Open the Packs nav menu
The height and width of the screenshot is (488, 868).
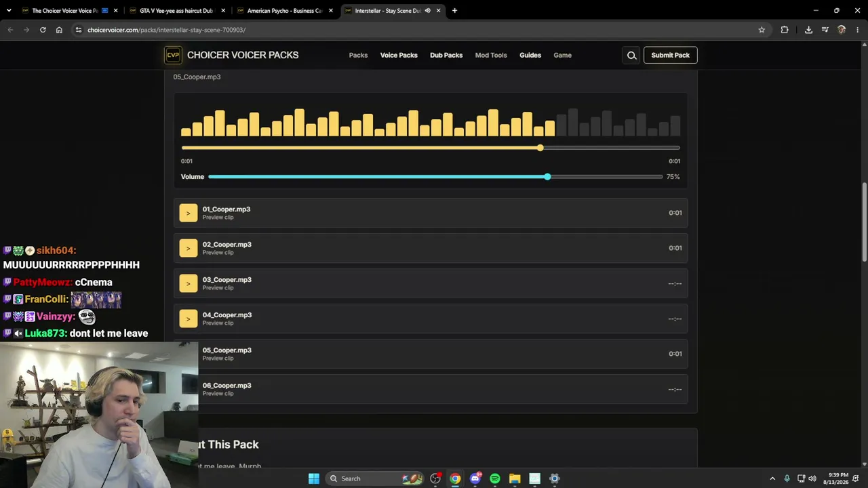tap(358, 56)
